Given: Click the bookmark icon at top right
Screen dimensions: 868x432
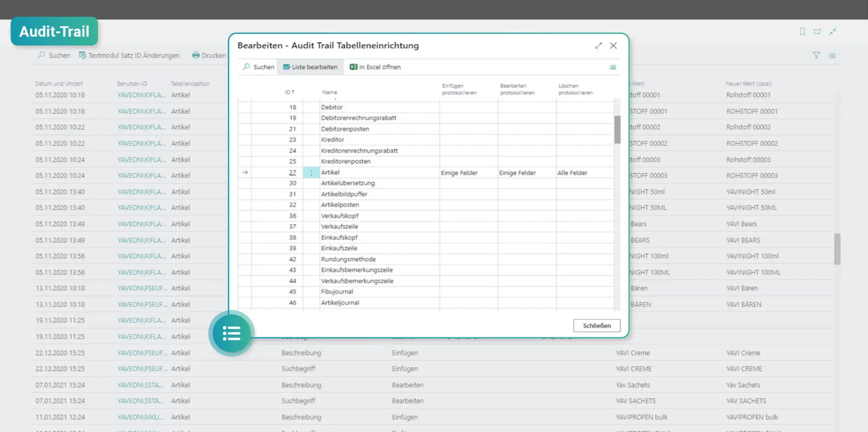Looking at the screenshot, I should (802, 31).
